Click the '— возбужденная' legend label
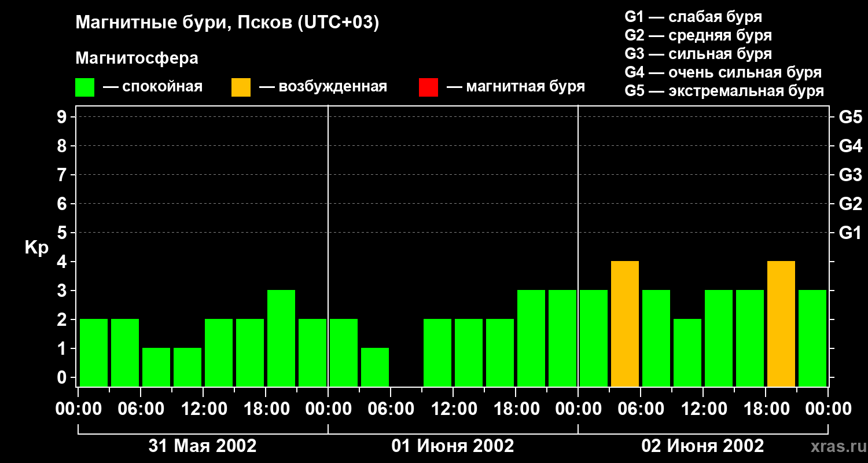Viewport: 868px width, 463px height. click(x=323, y=87)
